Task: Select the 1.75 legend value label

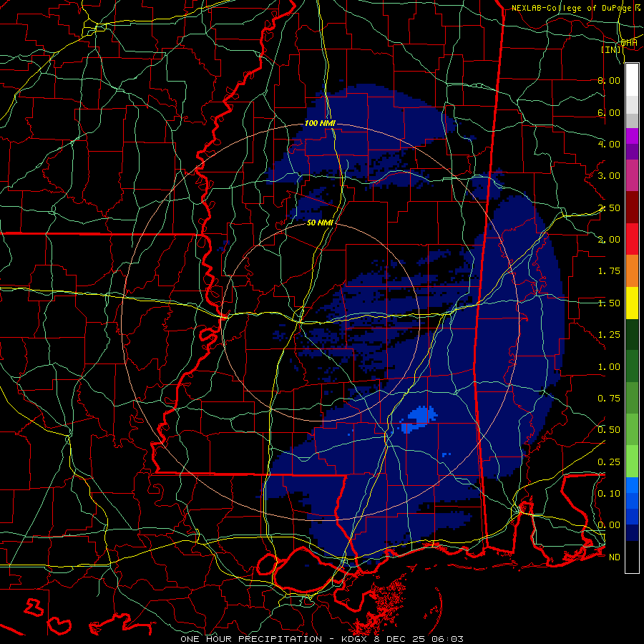Action: pos(609,271)
